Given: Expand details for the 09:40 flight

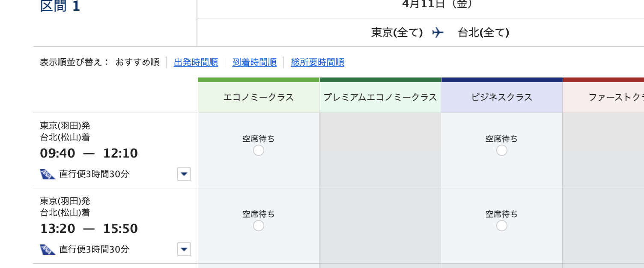Looking at the screenshot, I should pos(184,174).
